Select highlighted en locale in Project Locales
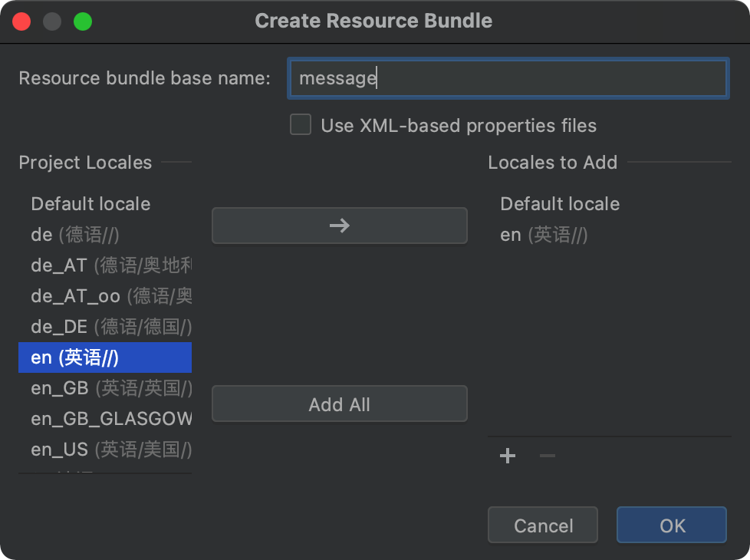This screenshot has width=750, height=560. 105,357
